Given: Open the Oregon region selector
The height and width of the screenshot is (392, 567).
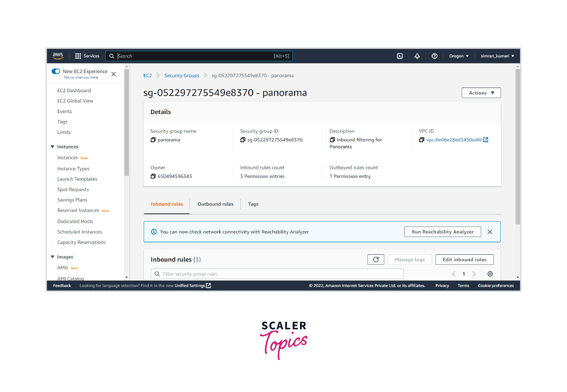Looking at the screenshot, I should click(459, 56).
